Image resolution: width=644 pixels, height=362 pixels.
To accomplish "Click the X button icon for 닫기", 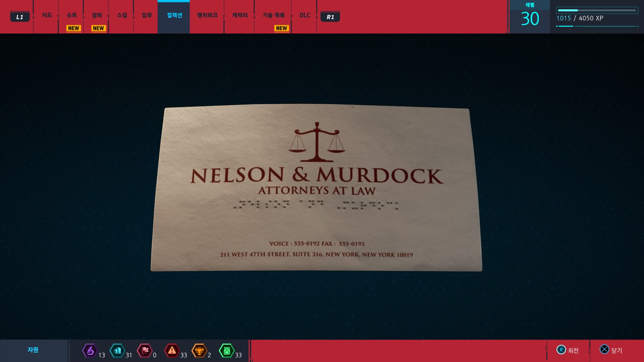I will (x=604, y=350).
